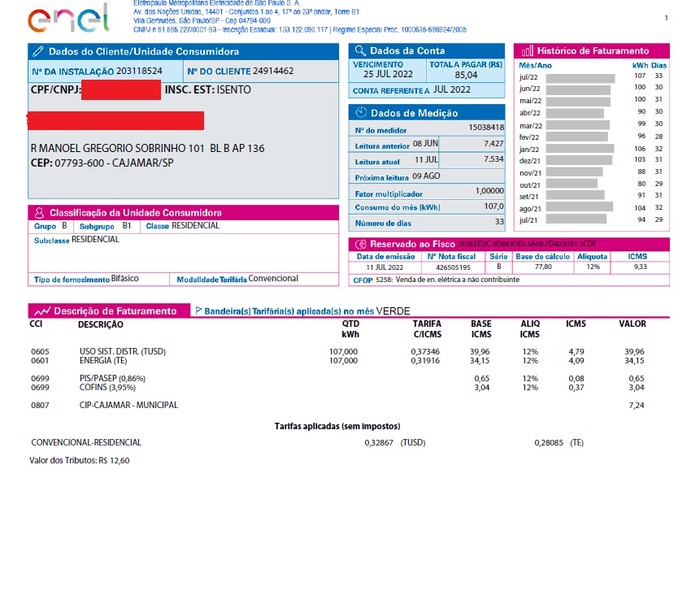Click the Nº da Instalação field 203118524
700x604 pixels.
coord(139,72)
